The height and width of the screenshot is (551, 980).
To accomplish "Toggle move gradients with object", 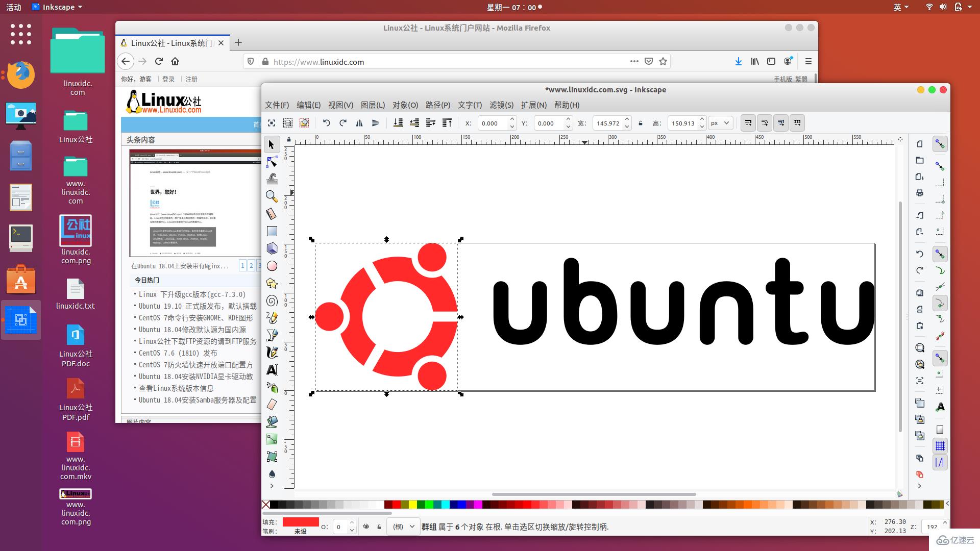I will (781, 123).
